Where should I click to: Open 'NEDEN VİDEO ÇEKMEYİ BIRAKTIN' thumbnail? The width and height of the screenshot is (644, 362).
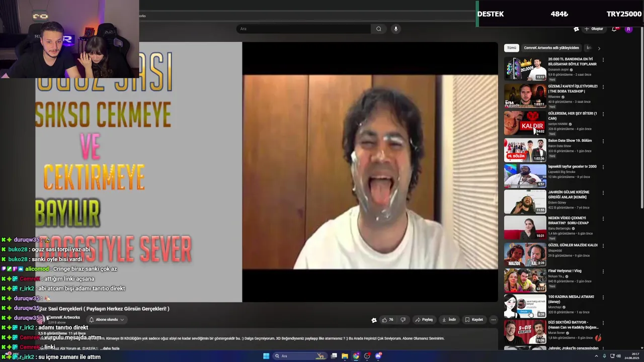[x=525, y=227]
